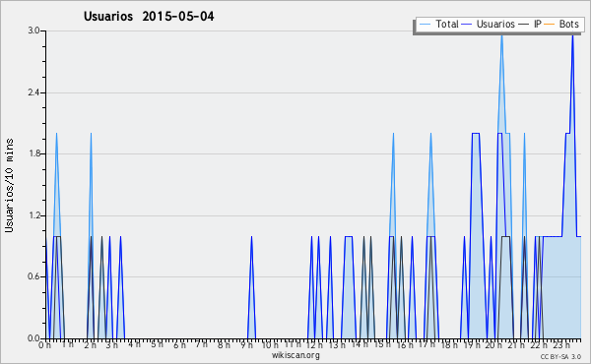591x364 pixels.
Task: Click the '2.4' y-axis value
Action: [33, 92]
